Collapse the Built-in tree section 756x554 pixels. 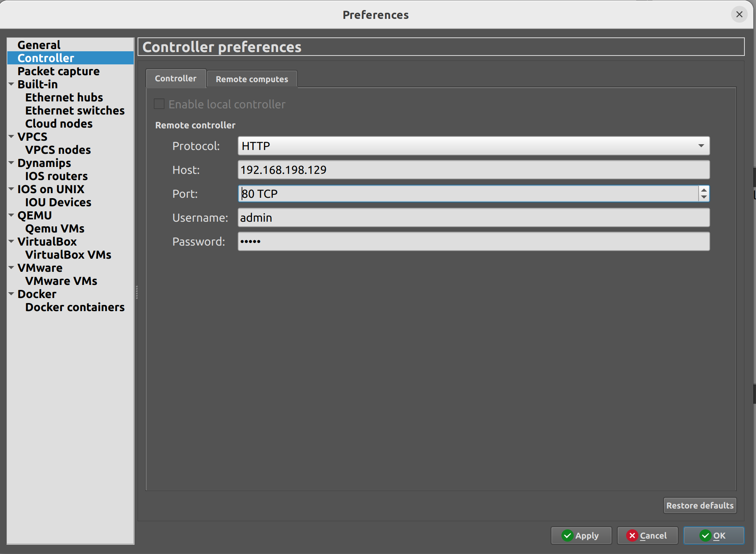tap(11, 84)
